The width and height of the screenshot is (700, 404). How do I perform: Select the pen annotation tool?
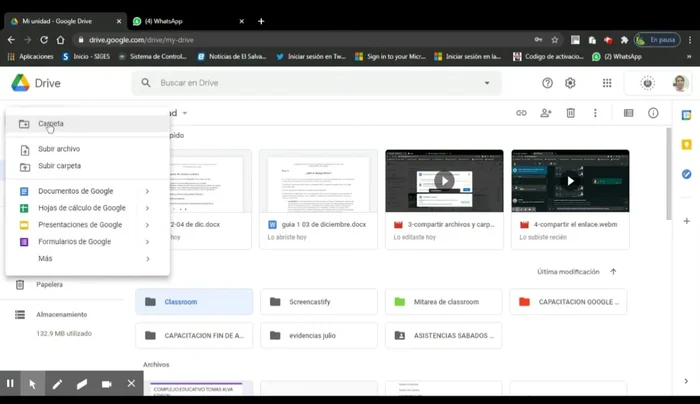point(57,383)
